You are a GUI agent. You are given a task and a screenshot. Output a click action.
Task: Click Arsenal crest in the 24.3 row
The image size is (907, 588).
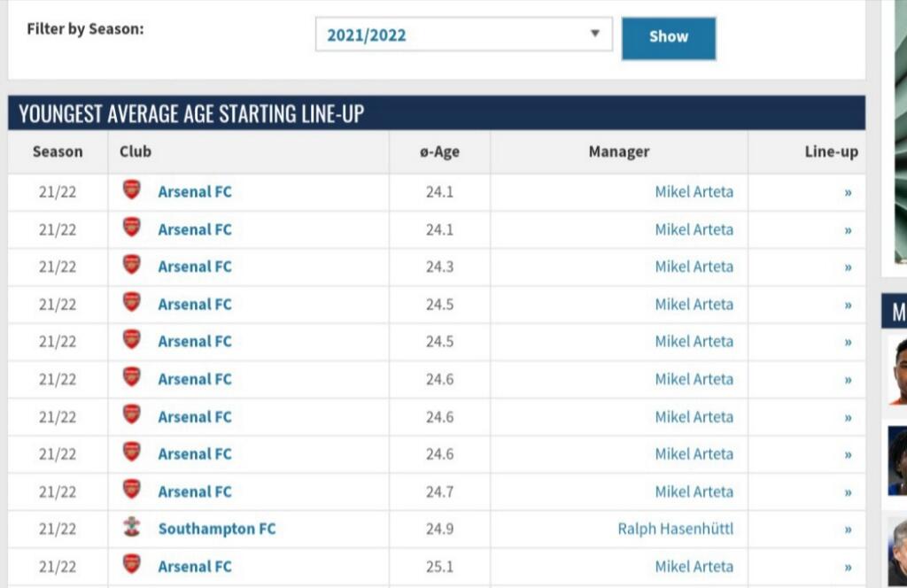click(x=131, y=266)
